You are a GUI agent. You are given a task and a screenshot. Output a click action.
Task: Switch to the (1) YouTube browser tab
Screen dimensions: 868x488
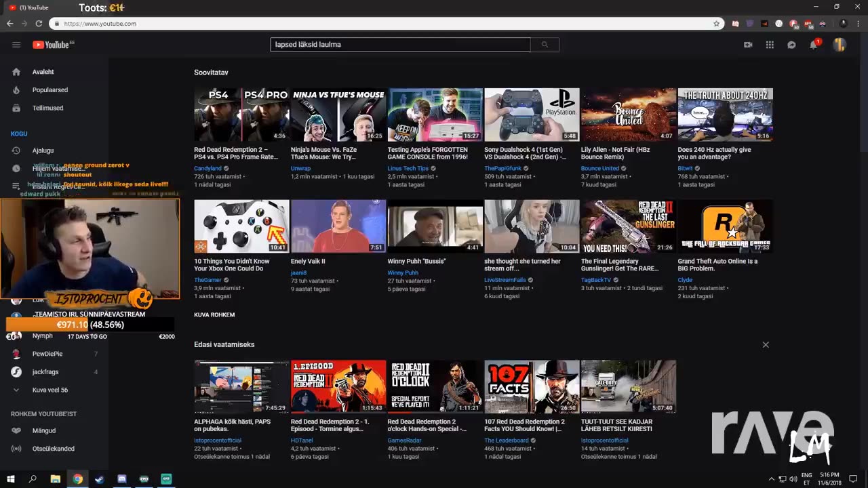pyautogui.click(x=34, y=7)
